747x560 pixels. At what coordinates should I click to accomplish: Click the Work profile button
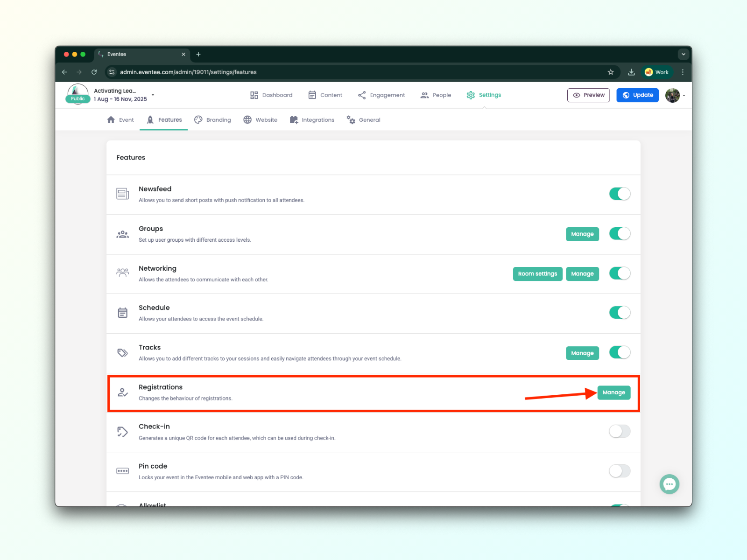point(656,72)
